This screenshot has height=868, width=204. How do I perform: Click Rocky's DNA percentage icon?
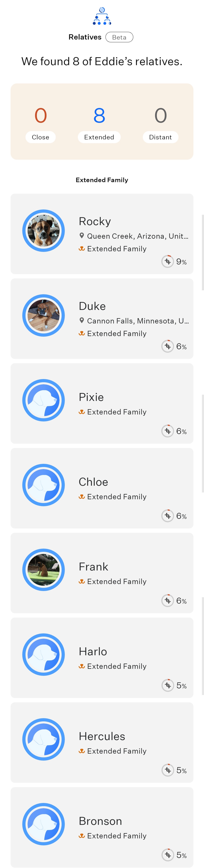point(168,262)
